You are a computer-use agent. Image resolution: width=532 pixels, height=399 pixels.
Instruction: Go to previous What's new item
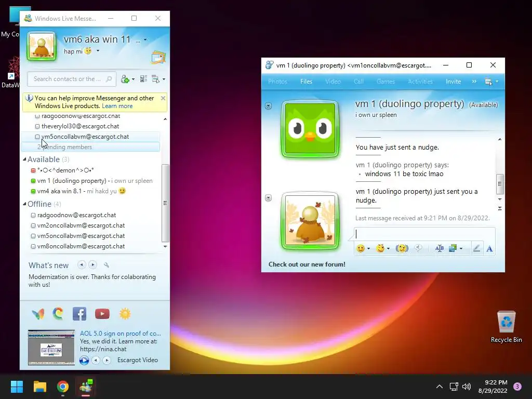[82, 264]
